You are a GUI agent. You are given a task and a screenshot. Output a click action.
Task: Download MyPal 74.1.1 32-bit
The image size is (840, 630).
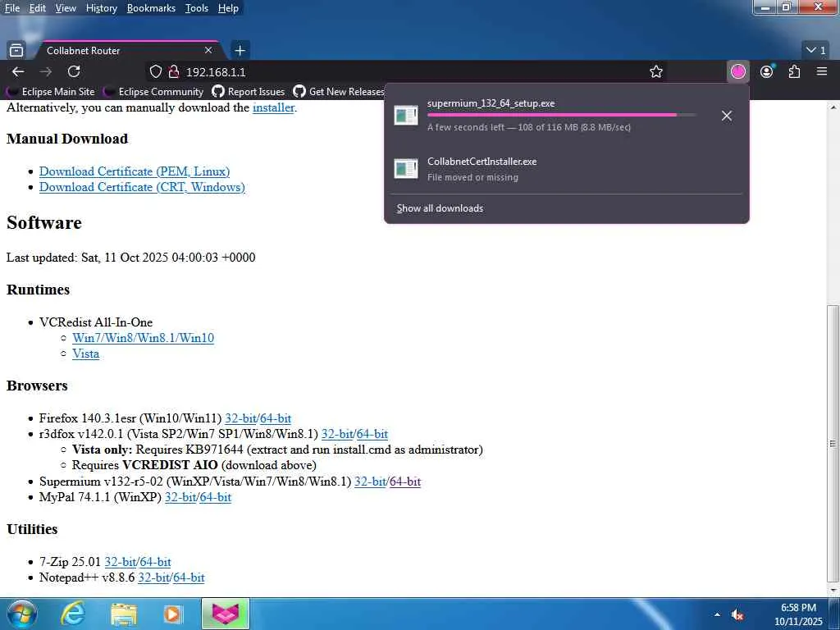180,497
